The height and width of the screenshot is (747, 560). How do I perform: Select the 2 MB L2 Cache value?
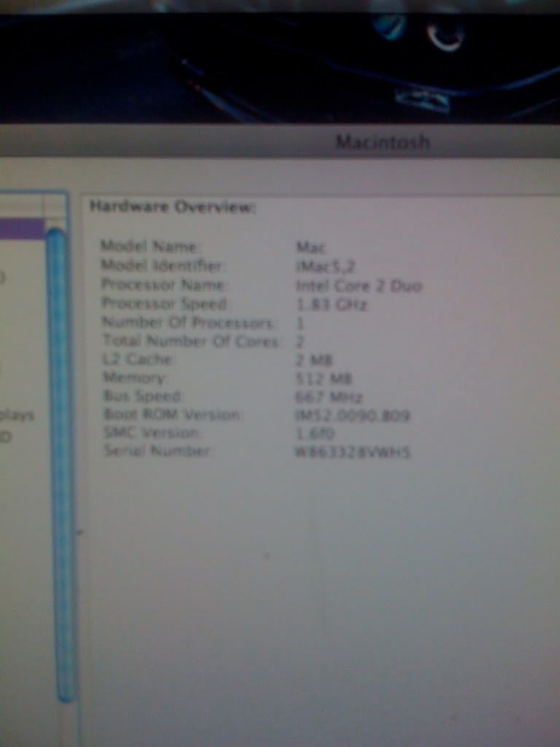tap(315, 360)
